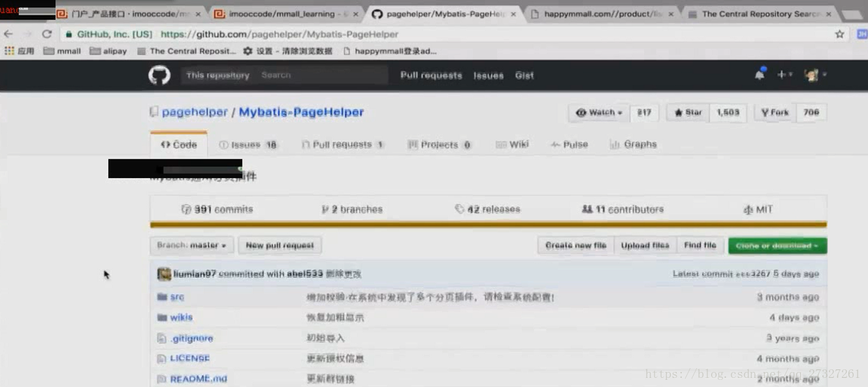Open the LICENSE file

point(189,359)
